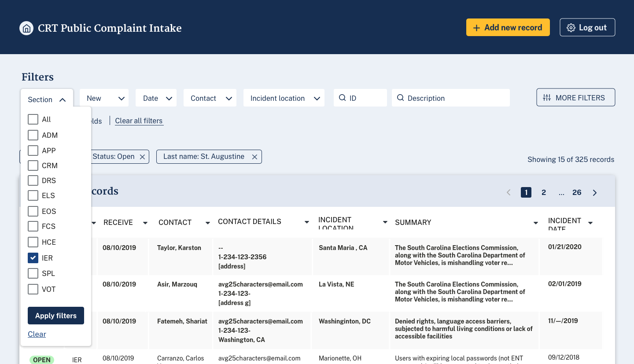Image resolution: width=634 pixels, height=364 pixels.
Task: Sort by Summary column arrow
Action: [536, 223]
